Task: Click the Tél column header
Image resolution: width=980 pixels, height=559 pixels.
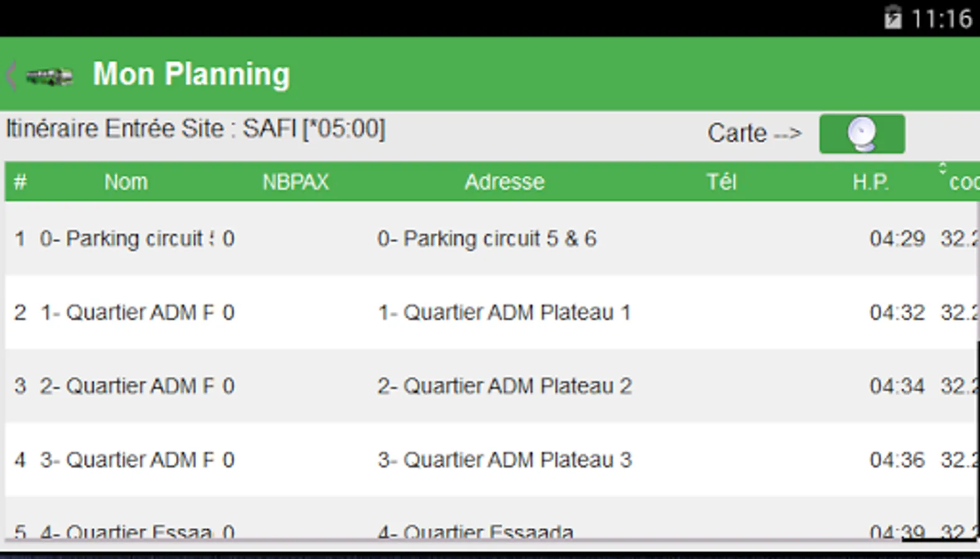Action: tap(721, 182)
